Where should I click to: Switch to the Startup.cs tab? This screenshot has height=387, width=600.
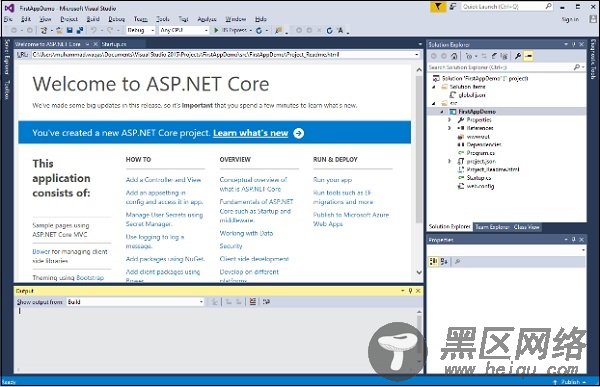click(114, 44)
